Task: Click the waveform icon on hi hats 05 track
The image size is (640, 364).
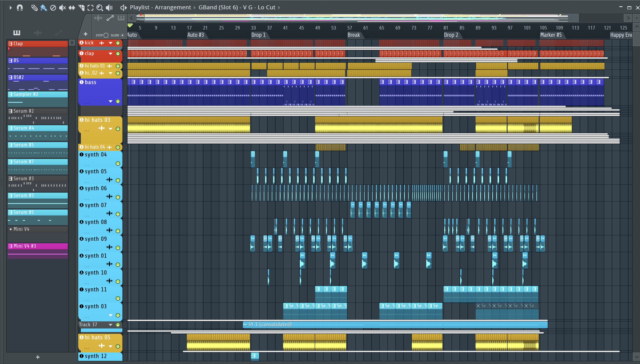Action: click(x=102, y=346)
